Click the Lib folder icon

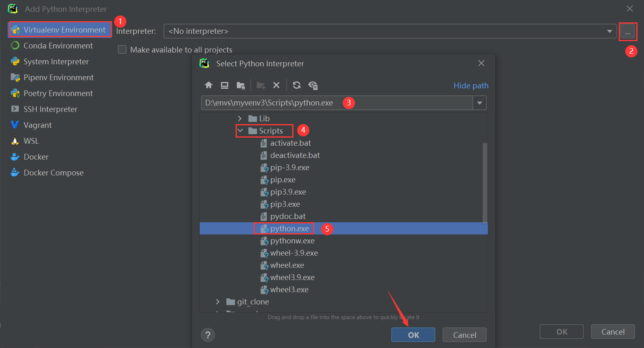[x=253, y=118]
